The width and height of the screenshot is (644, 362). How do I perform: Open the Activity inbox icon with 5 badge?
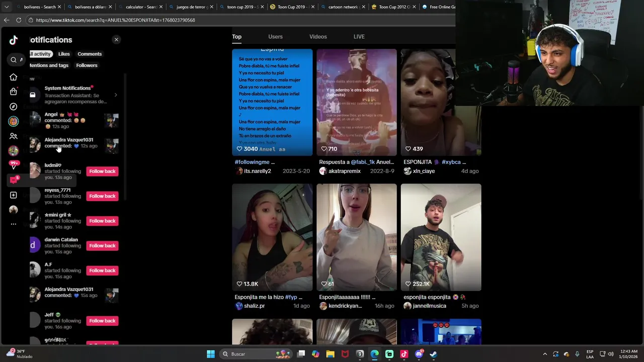14,180
